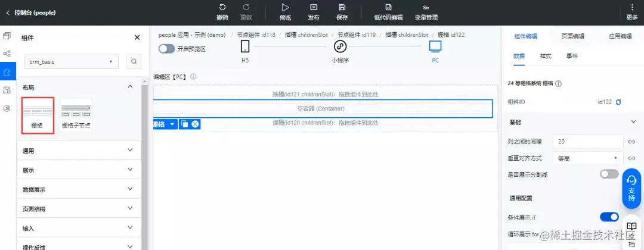
Task: Click breadcrumb 节点组件 id118
Action: (x=256, y=35)
